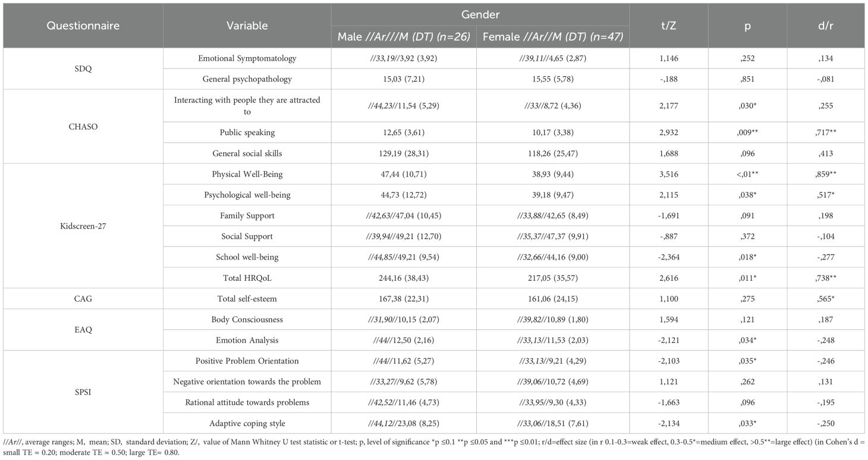Image resolution: width=868 pixels, height=460 pixels.
Task: Click the Physical Well-Being variable cell
Action: click(x=247, y=174)
